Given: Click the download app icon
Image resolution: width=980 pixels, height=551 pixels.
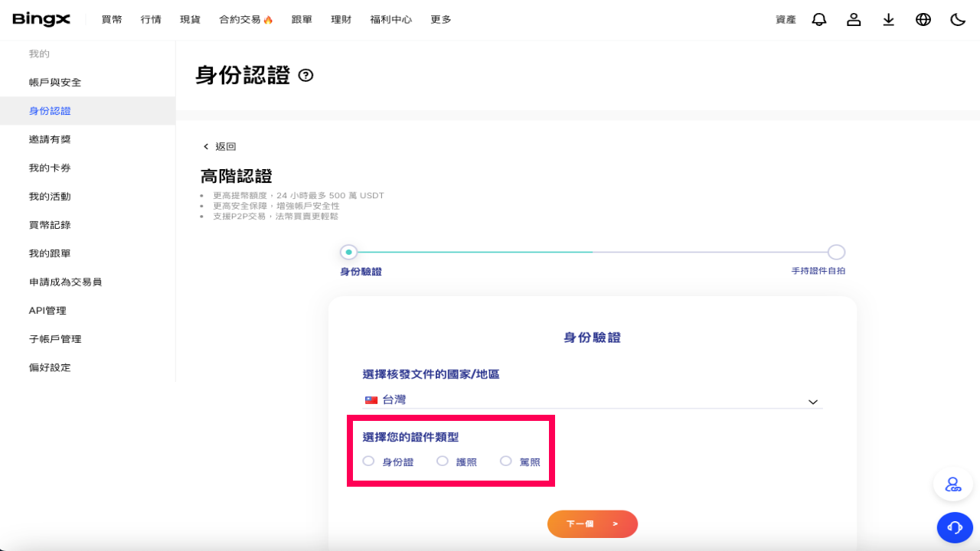Looking at the screenshot, I should click(888, 19).
